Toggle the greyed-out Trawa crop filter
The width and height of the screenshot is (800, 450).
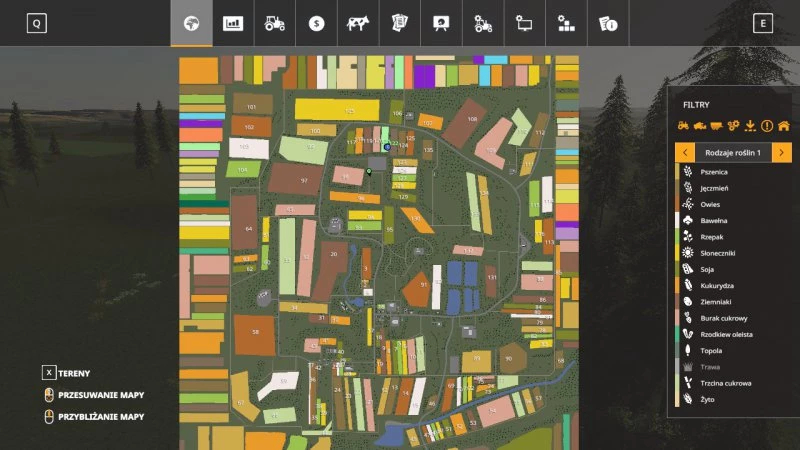[x=712, y=367]
